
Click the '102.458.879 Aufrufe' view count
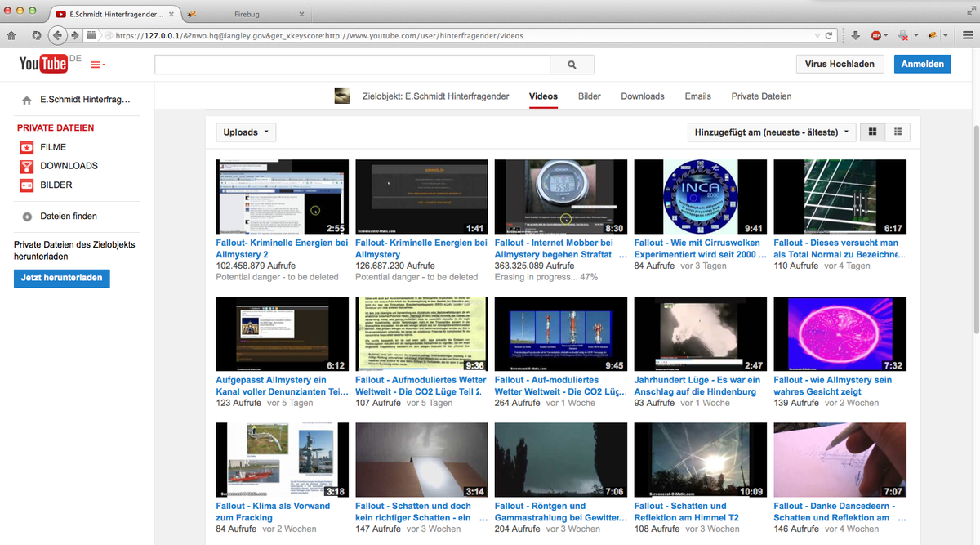coord(256,266)
